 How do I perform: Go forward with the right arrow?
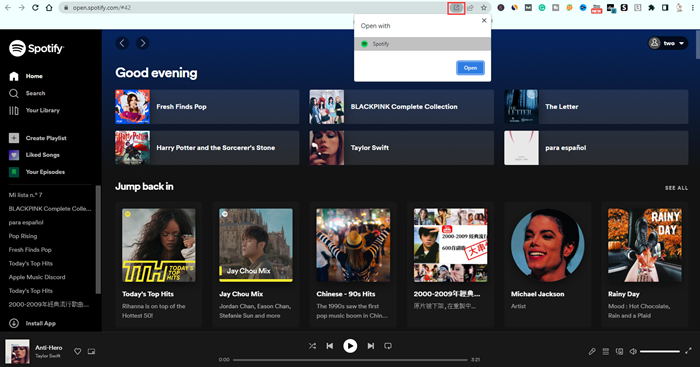(142, 43)
